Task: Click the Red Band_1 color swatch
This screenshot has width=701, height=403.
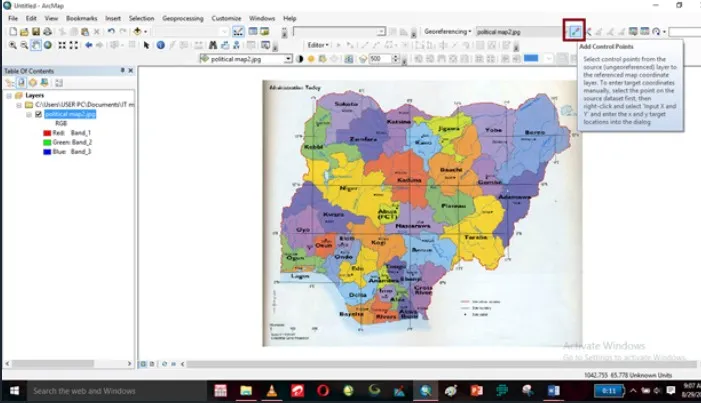Action: coord(47,133)
